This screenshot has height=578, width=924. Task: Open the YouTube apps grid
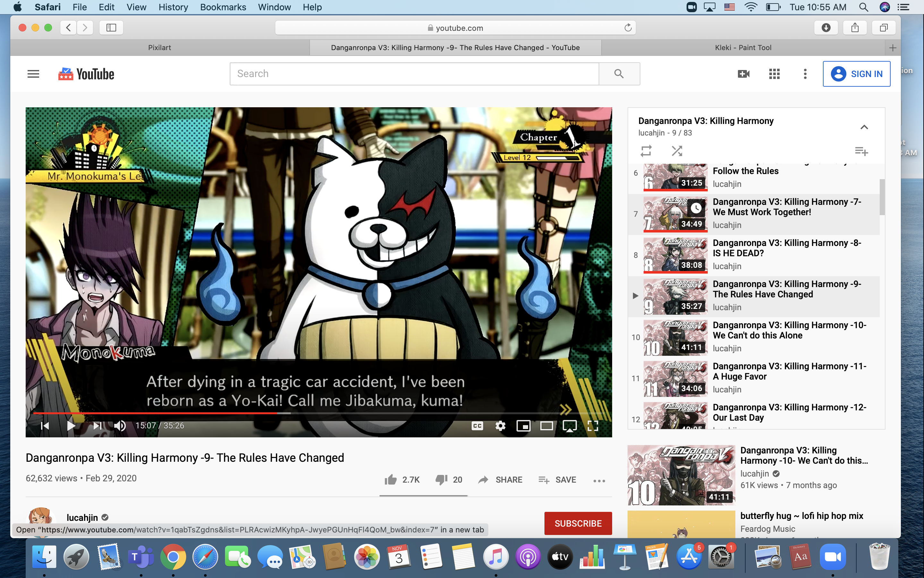point(774,74)
